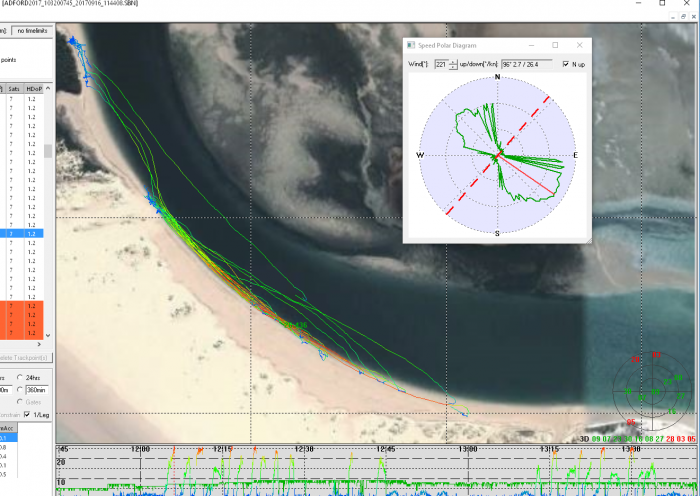Increase wind angle with spinner up arrow
The image size is (700, 496).
[454, 61]
